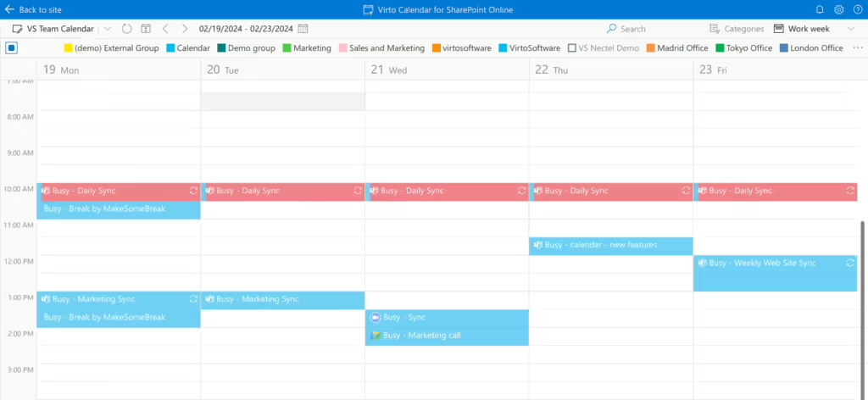This screenshot has width=868, height=400.
Task: Go to the previous week with left chevron
Action: [x=165, y=29]
